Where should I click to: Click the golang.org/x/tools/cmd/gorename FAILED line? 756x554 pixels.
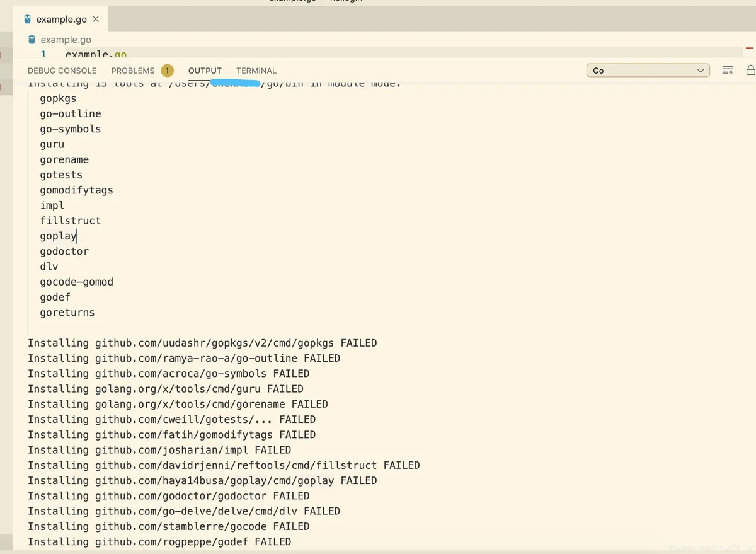pyautogui.click(x=178, y=404)
